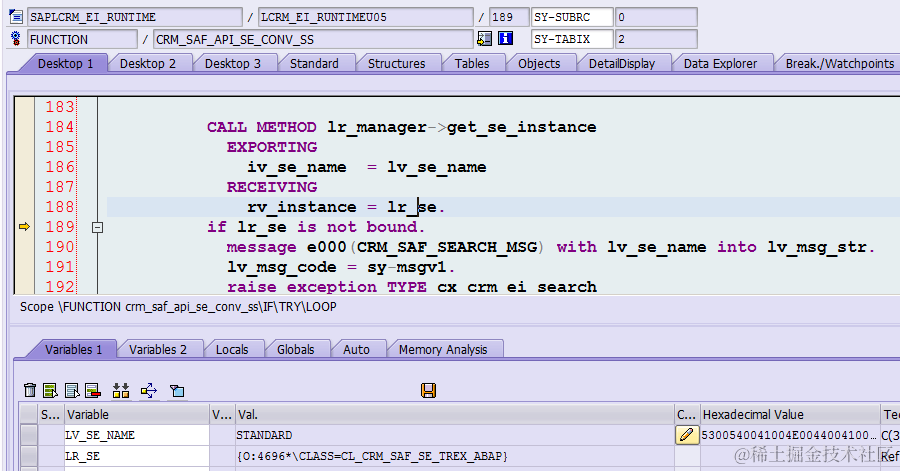Click the gear event icon beside FUNCTION
Screen dimensions: 900x471
tap(16, 39)
